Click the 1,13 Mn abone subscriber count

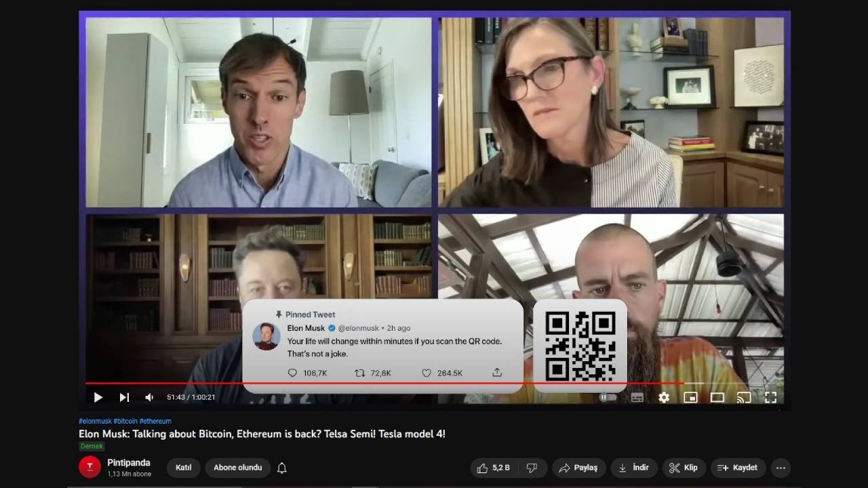[129, 474]
